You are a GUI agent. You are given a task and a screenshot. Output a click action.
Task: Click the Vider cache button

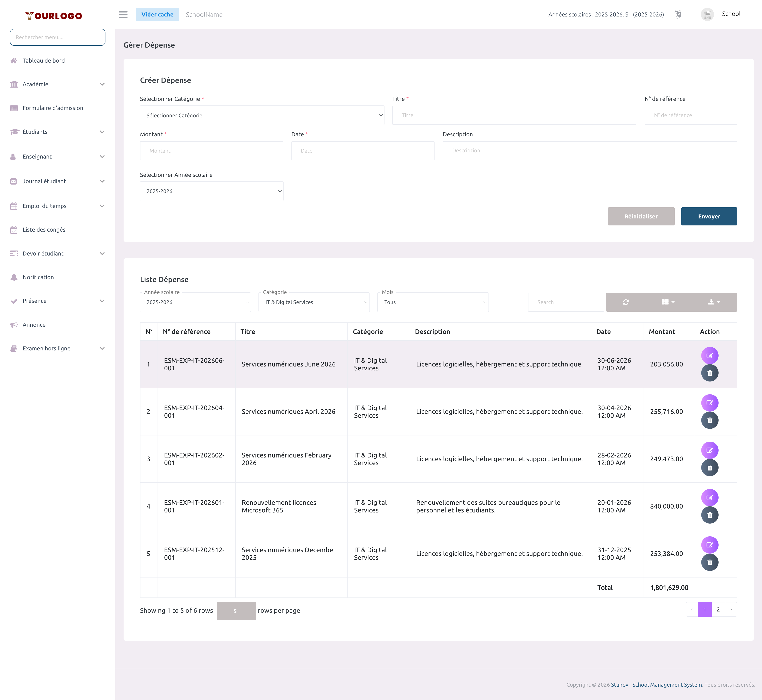[157, 14]
